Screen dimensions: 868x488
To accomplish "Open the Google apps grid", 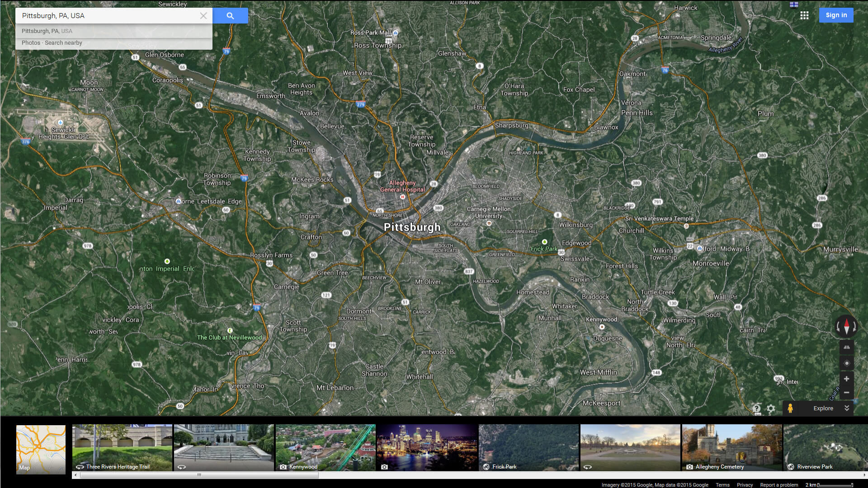I will pos(804,15).
